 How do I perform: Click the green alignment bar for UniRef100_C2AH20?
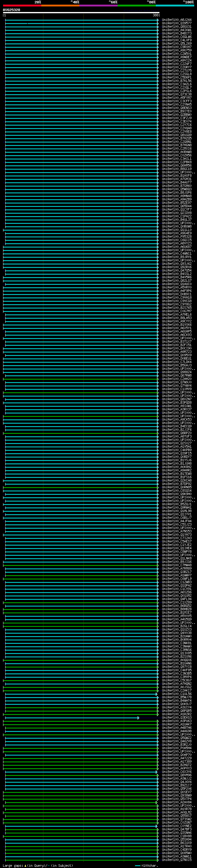(81, 379)
